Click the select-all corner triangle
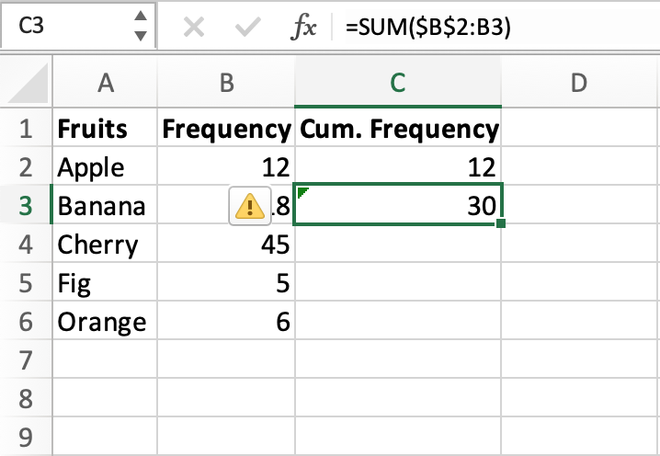The width and height of the screenshot is (660, 456). pos(26,83)
